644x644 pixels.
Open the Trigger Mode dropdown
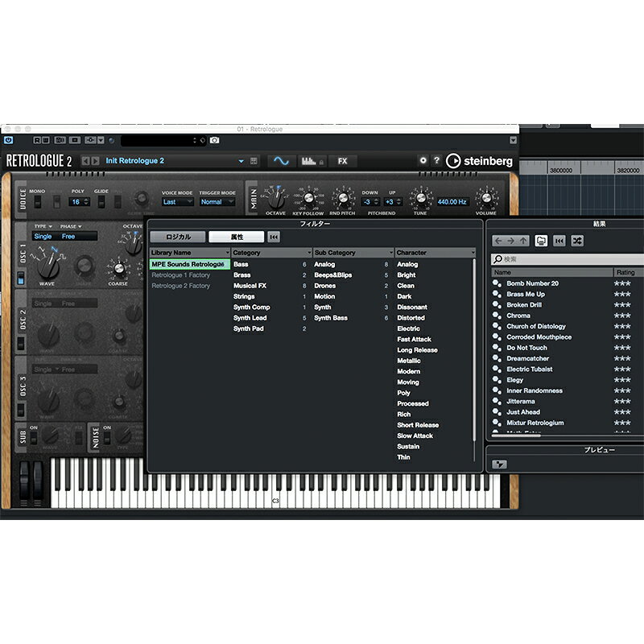[x=217, y=202]
